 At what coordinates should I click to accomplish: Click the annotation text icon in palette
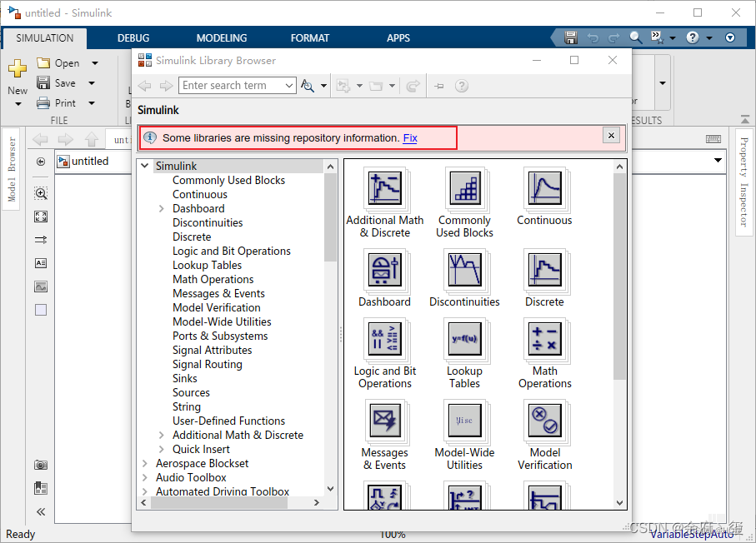click(x=41, y=263)
